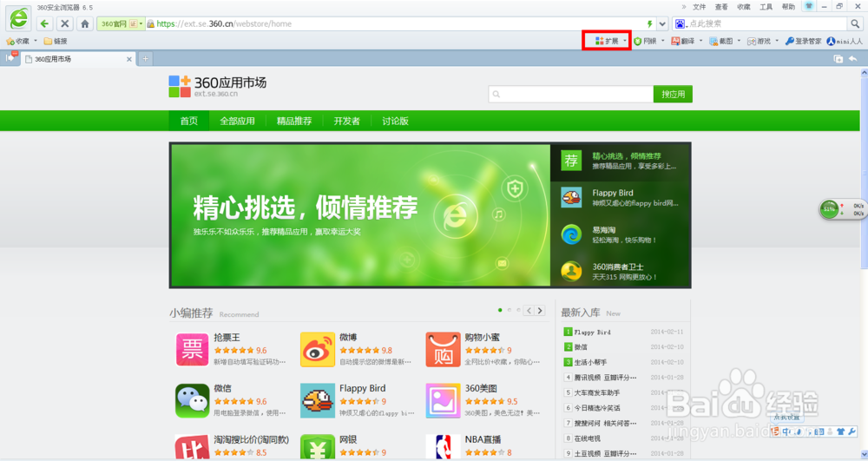Open 大车商发车助手 in the newest list

click(597, 392)
